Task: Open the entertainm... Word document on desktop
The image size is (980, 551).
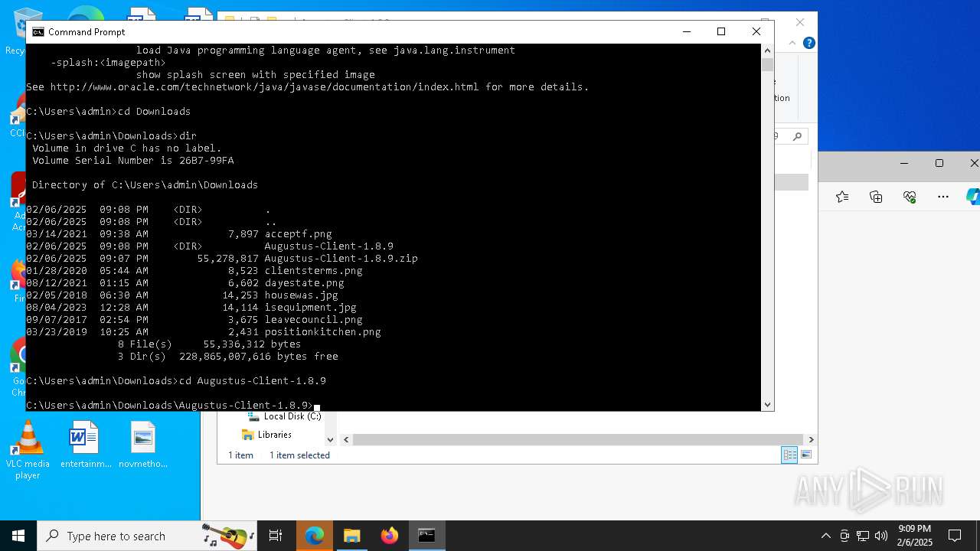Action: (86, 445)
